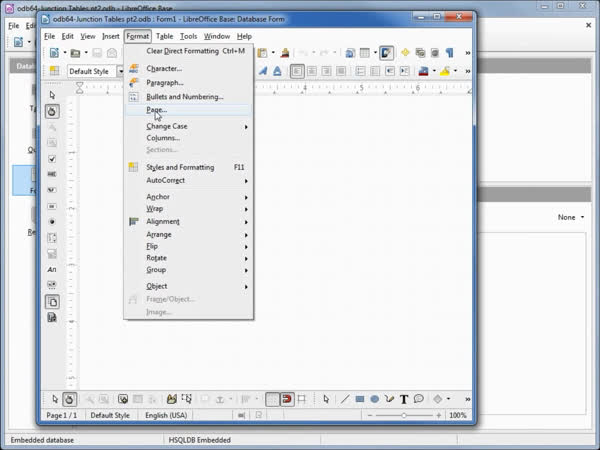
Task: Expand the Anchor submenu
Action: tap(188, 197)
